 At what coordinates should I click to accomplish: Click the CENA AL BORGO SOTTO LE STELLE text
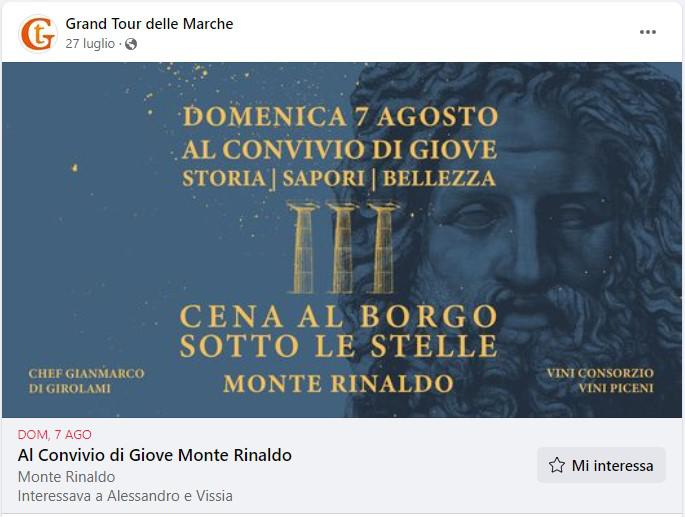tap(338, 331)
